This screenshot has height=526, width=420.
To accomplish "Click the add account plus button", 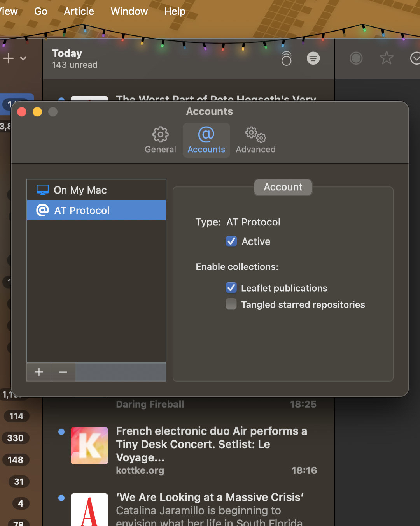I will (39, 372).
